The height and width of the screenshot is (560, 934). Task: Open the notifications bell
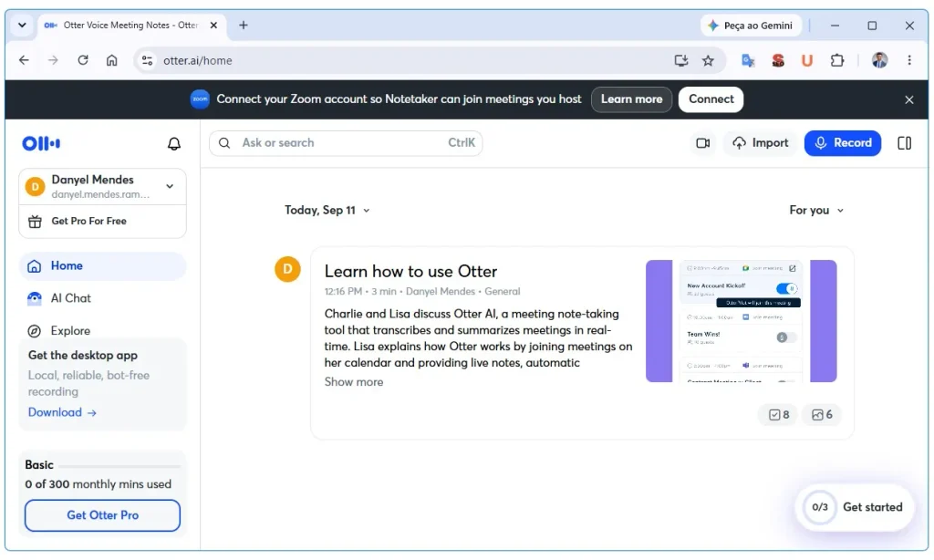coord(174,143)
